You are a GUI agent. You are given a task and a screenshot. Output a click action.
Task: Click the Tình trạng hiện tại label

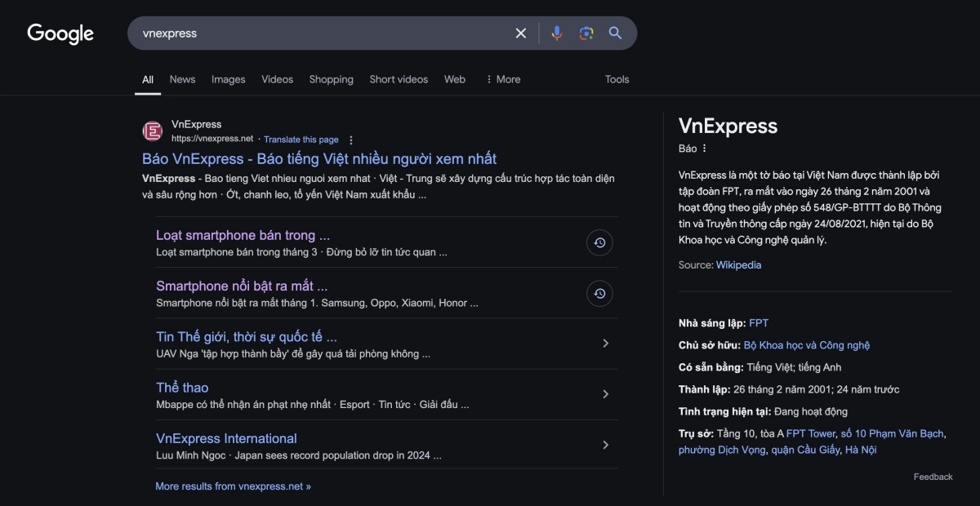[723, 411]
